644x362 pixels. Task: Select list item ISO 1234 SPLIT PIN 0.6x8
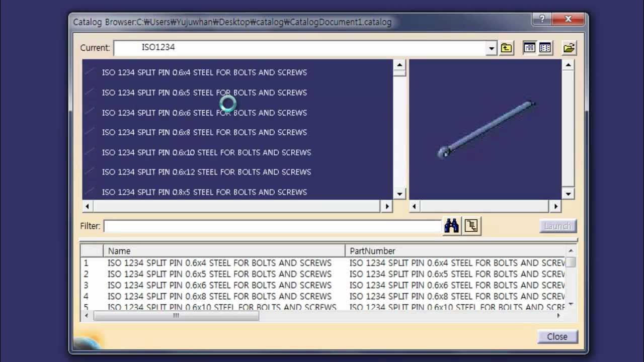pyautogui.click(x=204, y=132)
